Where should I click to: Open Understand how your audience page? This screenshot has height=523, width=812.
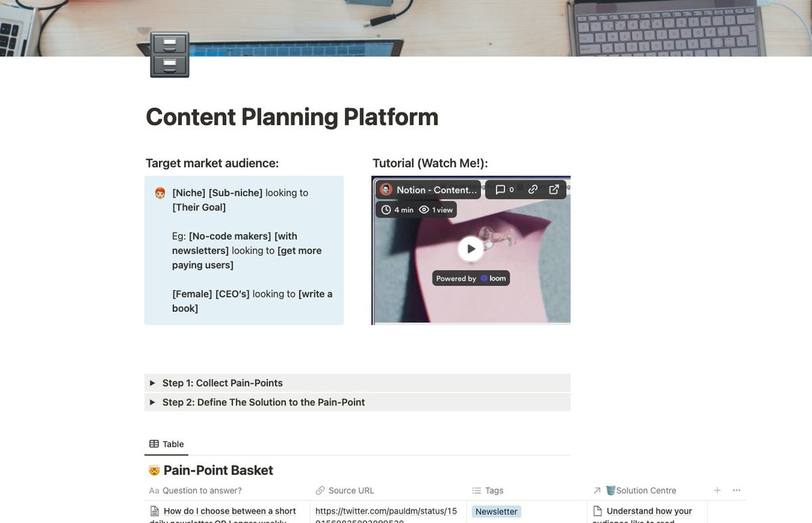coord(649,511)
